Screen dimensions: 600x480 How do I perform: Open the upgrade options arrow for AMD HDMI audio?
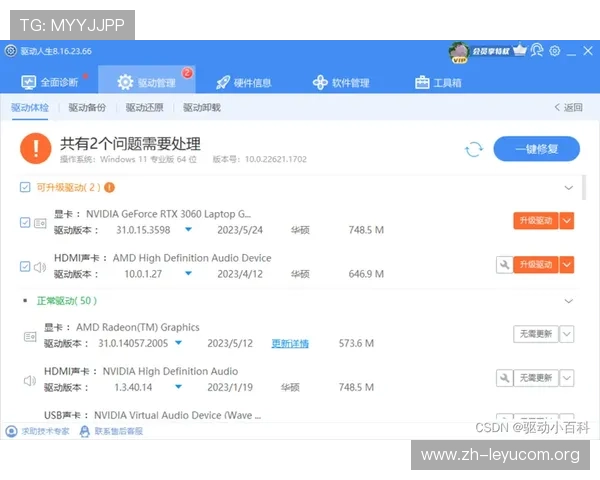[x=567, y=264]
